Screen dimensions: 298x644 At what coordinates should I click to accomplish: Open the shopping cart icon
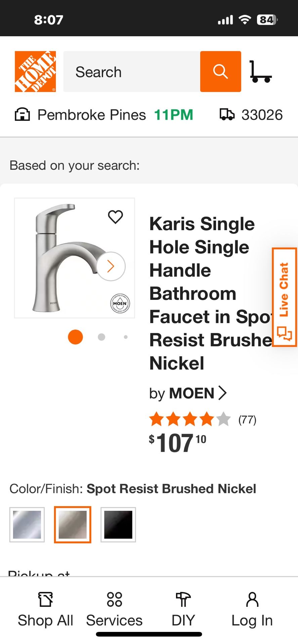pos(260,71)
